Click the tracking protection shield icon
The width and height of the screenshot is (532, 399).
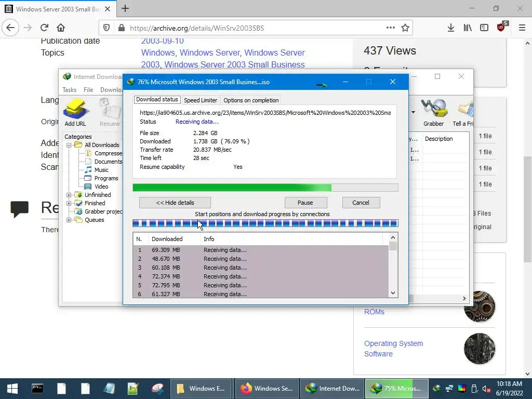pos(107,28)
